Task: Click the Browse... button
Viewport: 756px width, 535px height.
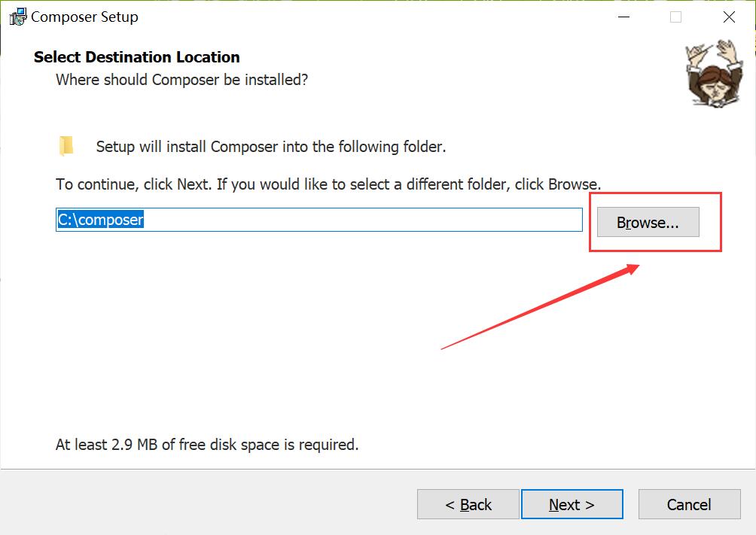Action: click(x=648, y=222)
